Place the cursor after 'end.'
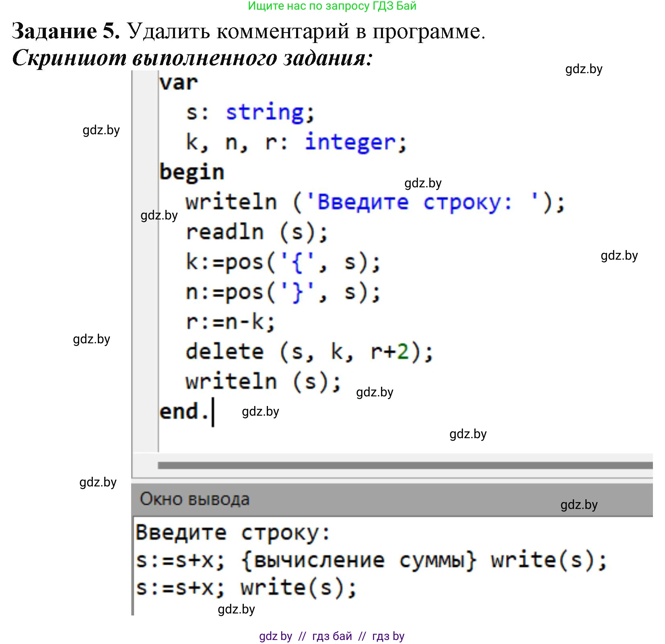665x644 pixels. [x=212, y=412]
